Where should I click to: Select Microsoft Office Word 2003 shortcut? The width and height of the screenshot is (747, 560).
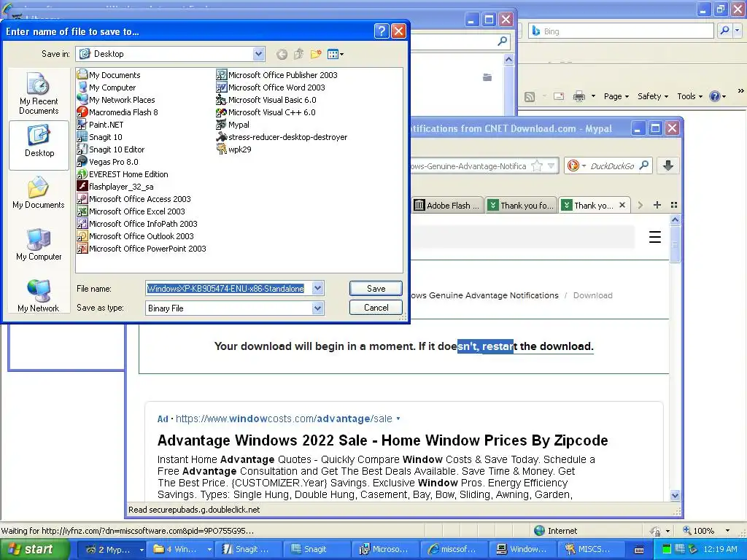pos(271,87)
